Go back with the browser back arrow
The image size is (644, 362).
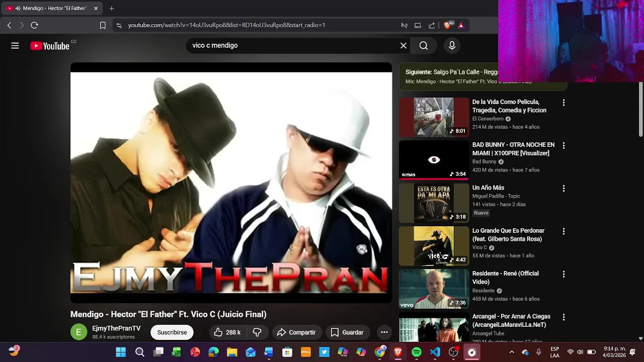pyautogui.click(x=9, y=25)
